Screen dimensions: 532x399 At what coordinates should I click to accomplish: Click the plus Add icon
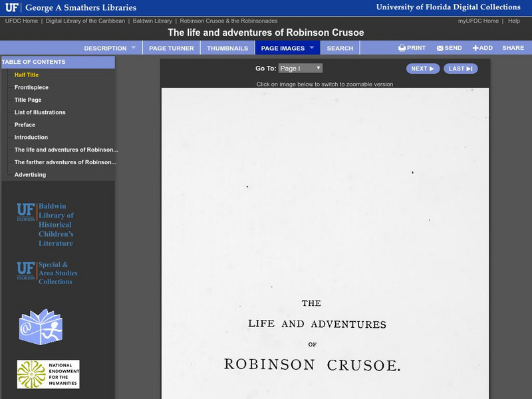click(475, 47)
